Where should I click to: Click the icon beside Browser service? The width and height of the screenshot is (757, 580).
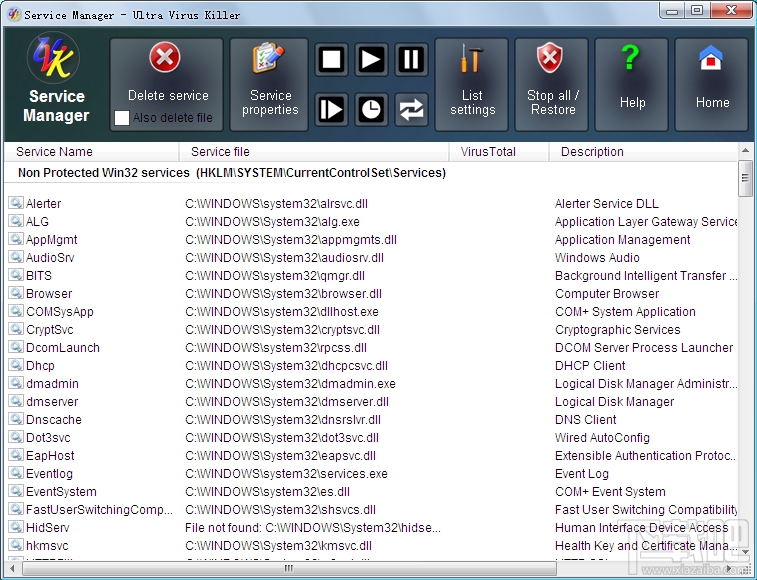(x=16, y=293)
